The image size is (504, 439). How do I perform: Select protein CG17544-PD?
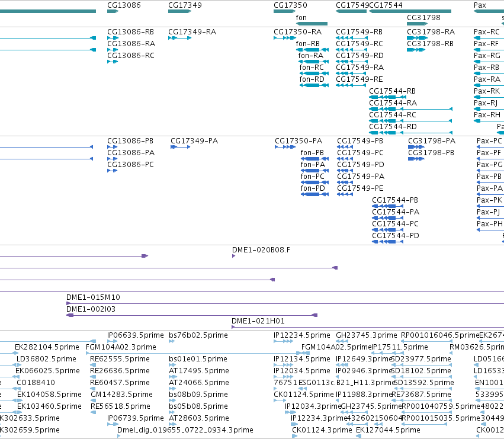(396, 236)
